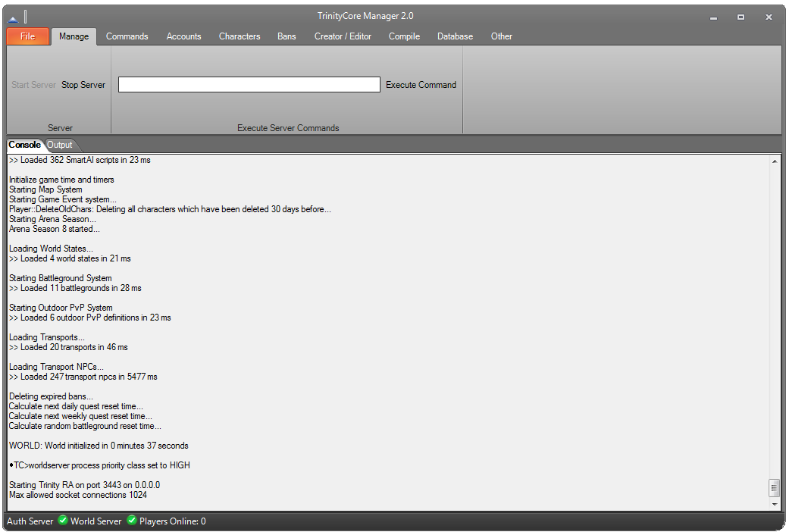Click 'Loaded 11 battlegrounds in 28 ms' line
Image resolution: width=786 pixels, height=532 pixels.
click(x=75, y=288)
